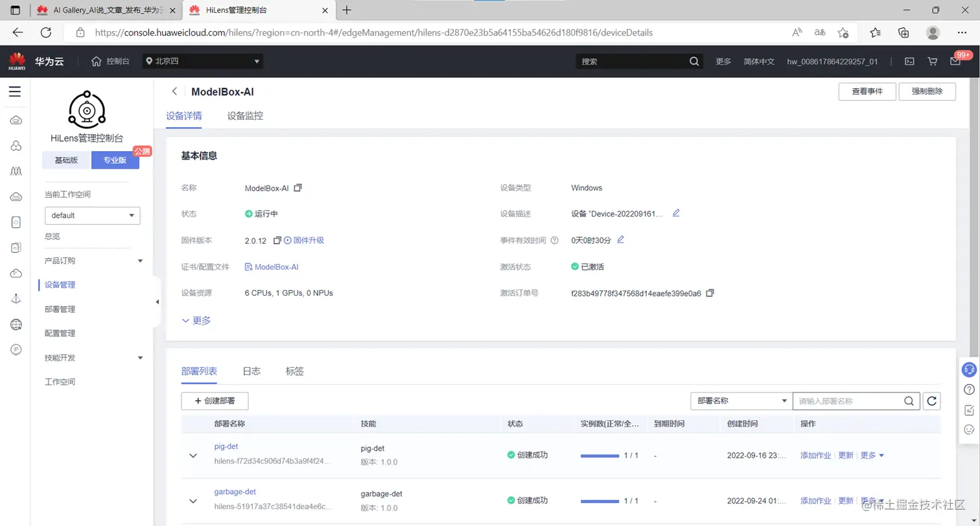The image size is (980, 526).
Task: Open 部署管理 in the sidebar
Action: point(60,309)
